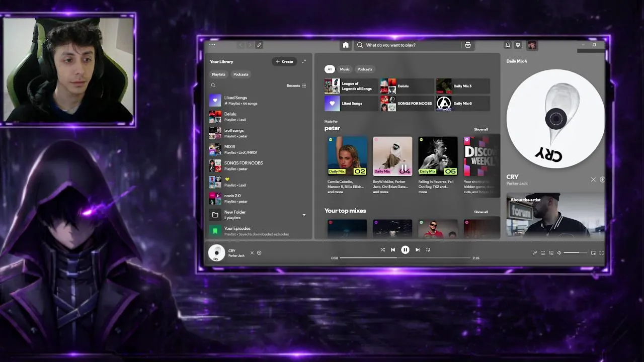Hide CRY from now-playing bar

252,253
